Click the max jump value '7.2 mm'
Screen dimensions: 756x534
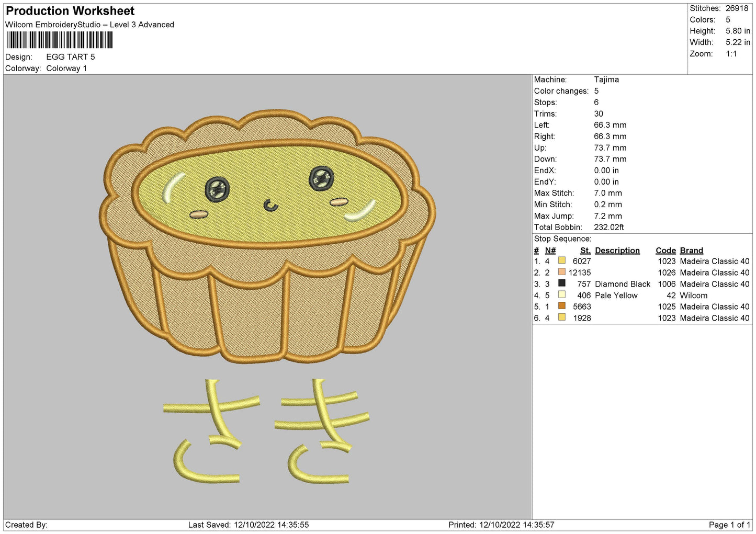coord(608,216)
